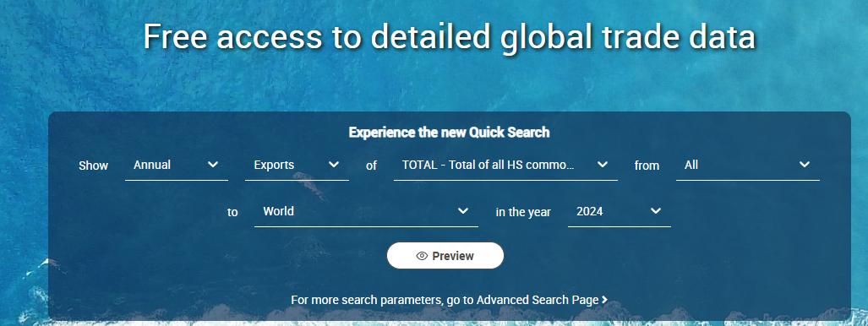Click the chevron beside TOTAL commodities

603,165
